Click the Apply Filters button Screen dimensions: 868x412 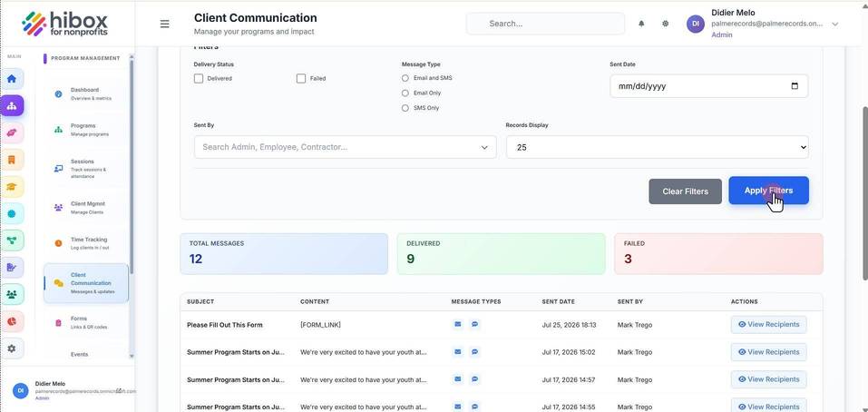[768, 191]
